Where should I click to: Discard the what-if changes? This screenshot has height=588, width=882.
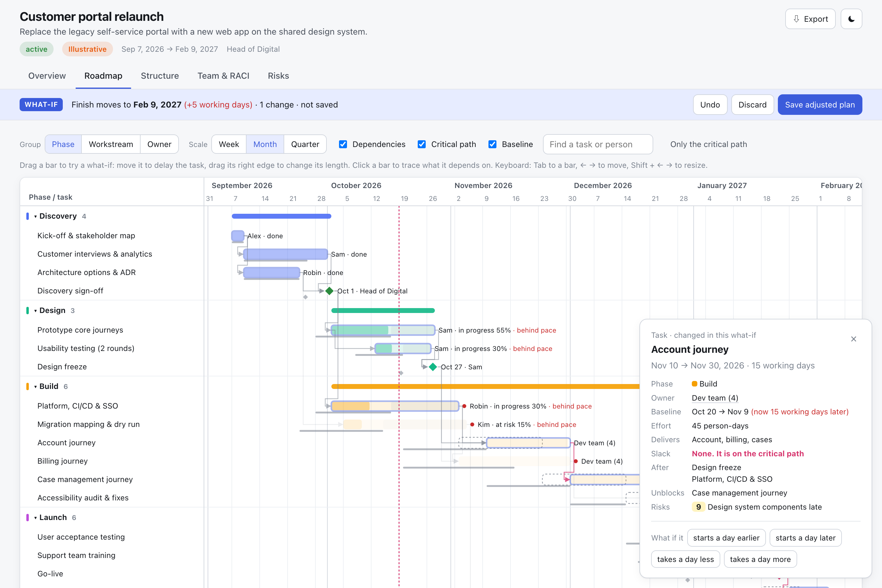point(752,105)
